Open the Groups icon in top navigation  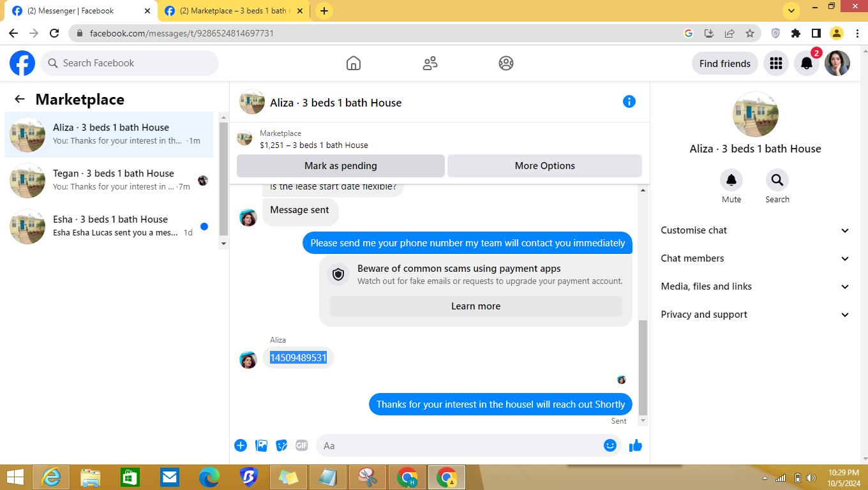pos(506,63)
